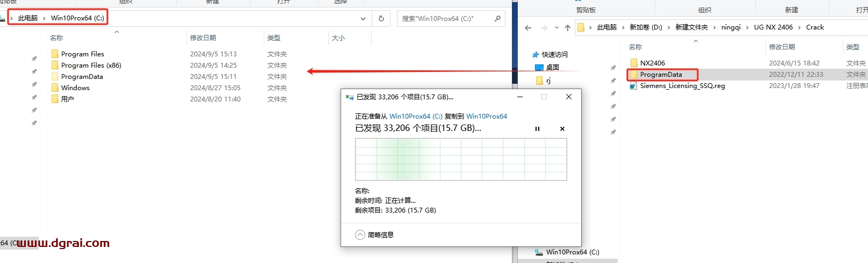The height and width of the screenshot is (263, 868).
Task: Navigate to ningqi breadcrumb
Action: pyautogui.click(x=730, y=27)
